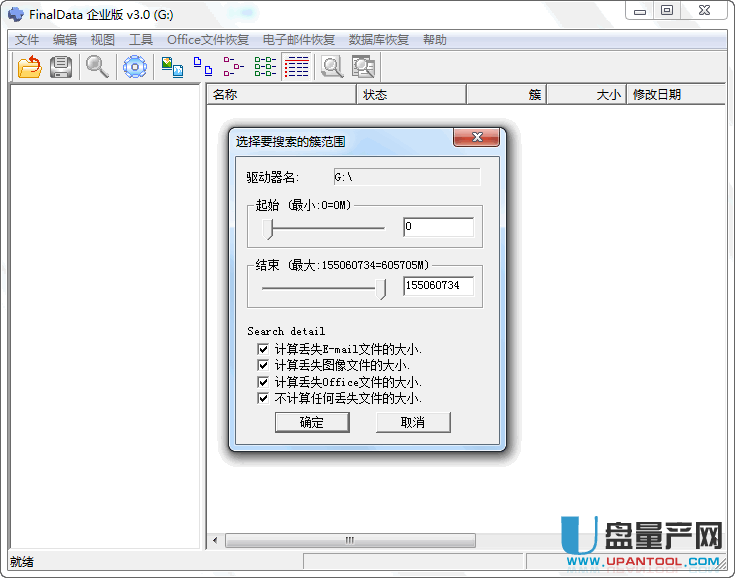Switch to the green list view icon
735x578 pixels.
[x=265, y=67]
